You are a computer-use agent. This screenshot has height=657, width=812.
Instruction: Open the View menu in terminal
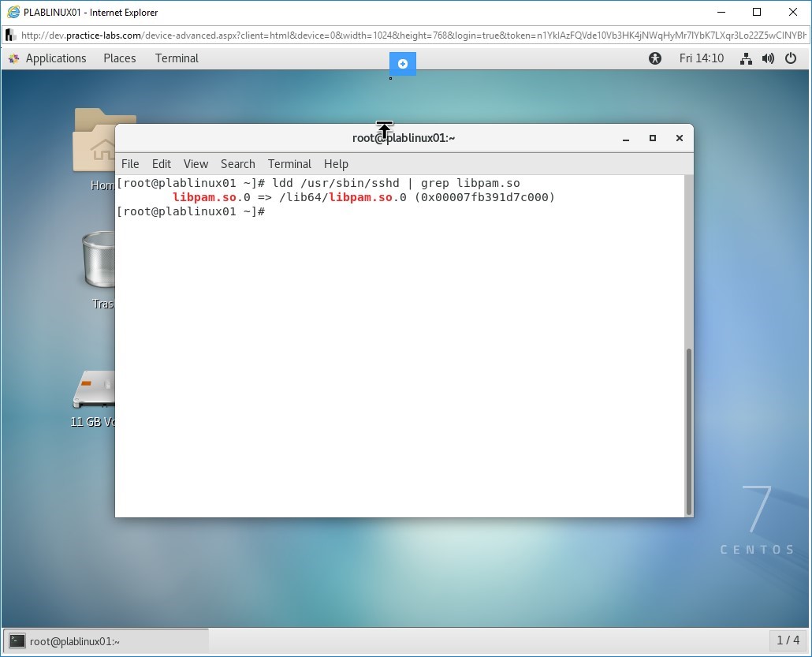pyautogui.click(x=196, y=164)
